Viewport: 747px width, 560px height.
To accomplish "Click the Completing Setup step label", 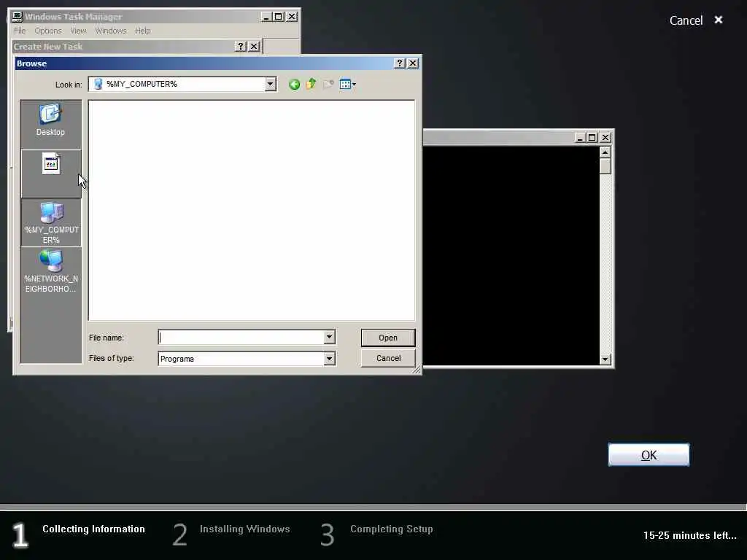I will click(392, 529).
